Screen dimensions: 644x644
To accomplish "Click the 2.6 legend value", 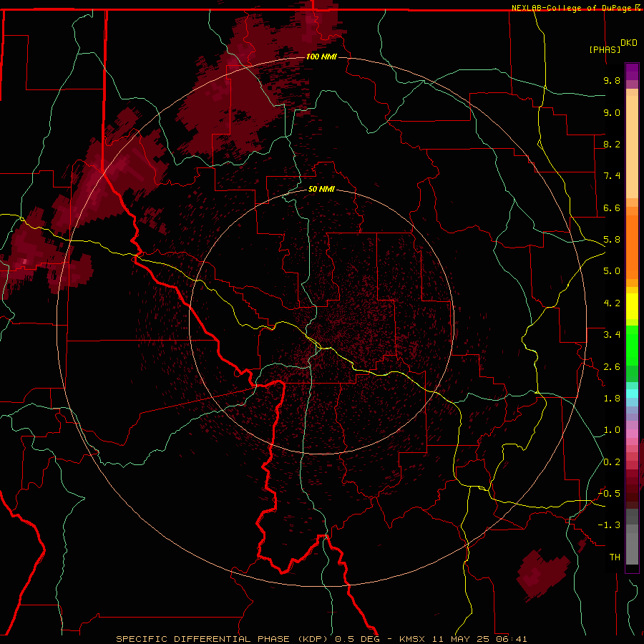I will pos(612,367).
